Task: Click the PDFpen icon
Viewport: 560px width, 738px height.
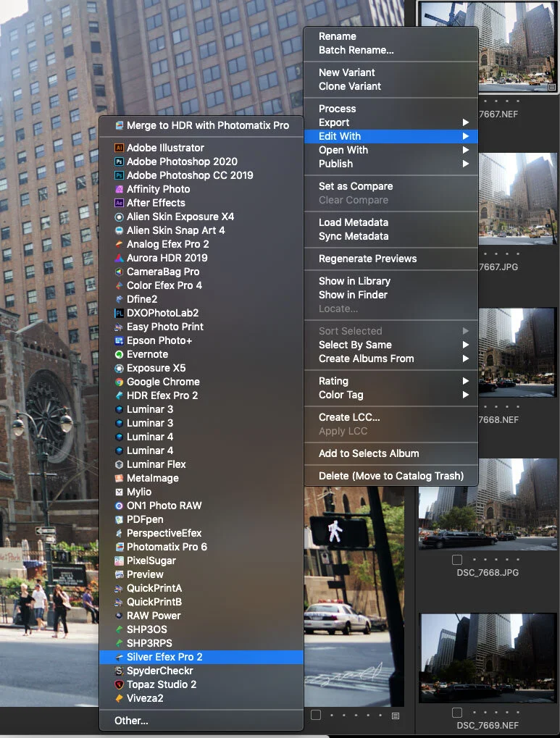Action: tap(119, 519)
